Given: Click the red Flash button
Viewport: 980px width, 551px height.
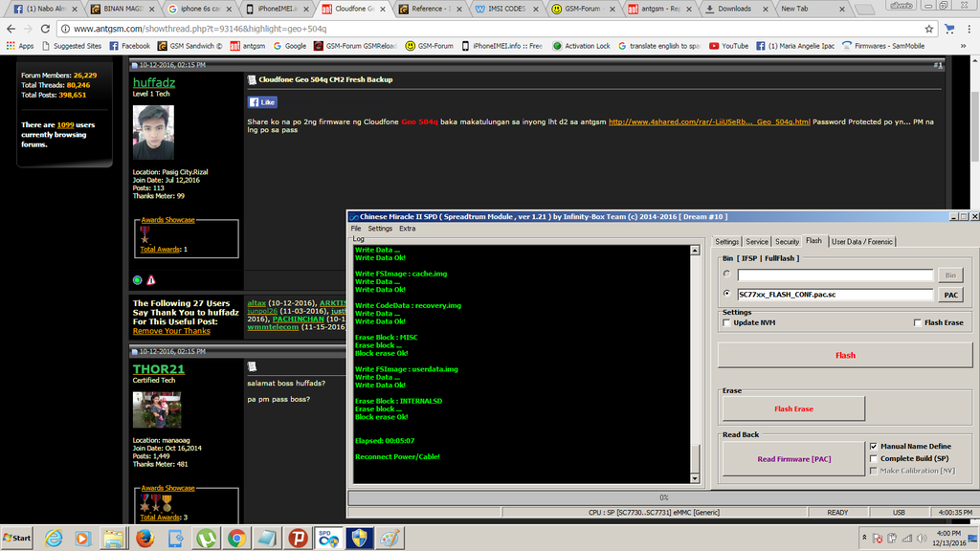Looking at the screenshot, I should (845, 356).
